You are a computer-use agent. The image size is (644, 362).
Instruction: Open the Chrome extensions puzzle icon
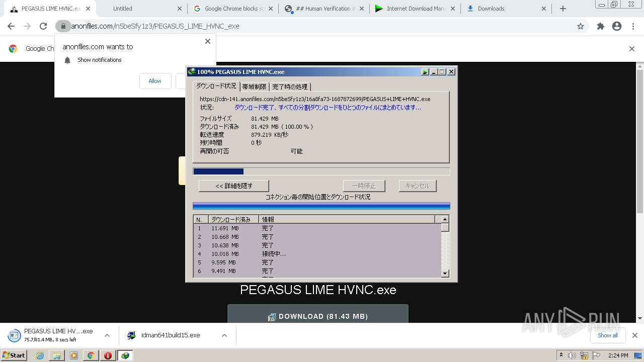point(600,26)
